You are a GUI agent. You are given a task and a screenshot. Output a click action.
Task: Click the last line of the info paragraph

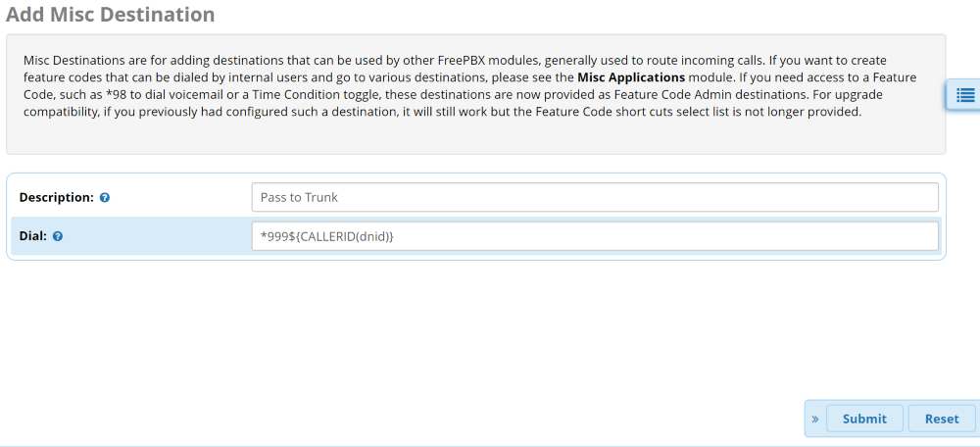click(x=441, y=111)
